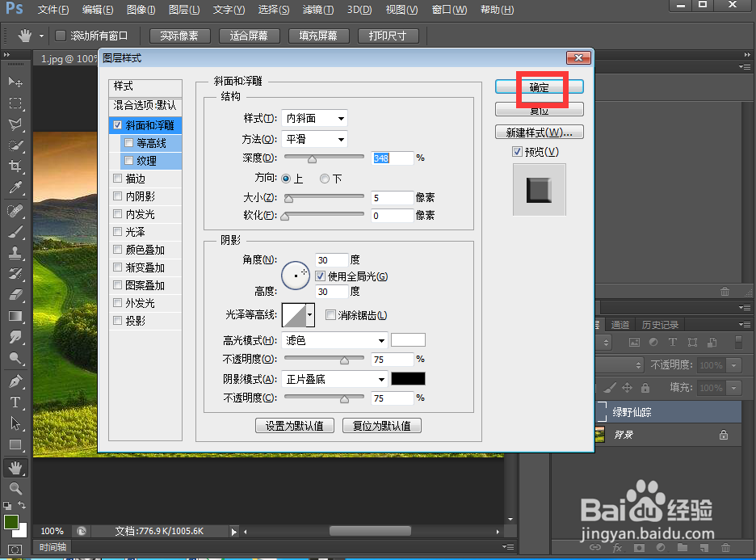Open the 方法 dropdown showing 平滑

(x=313, y=139)
